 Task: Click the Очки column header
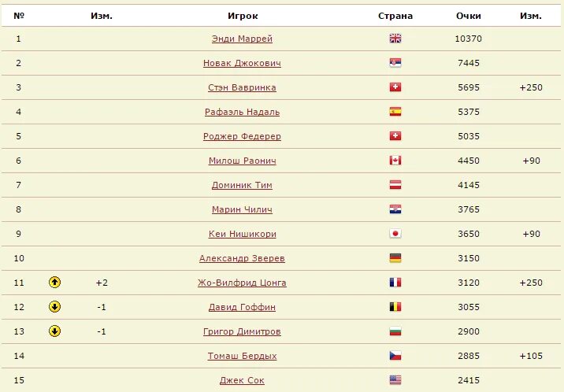coord(469,16)
